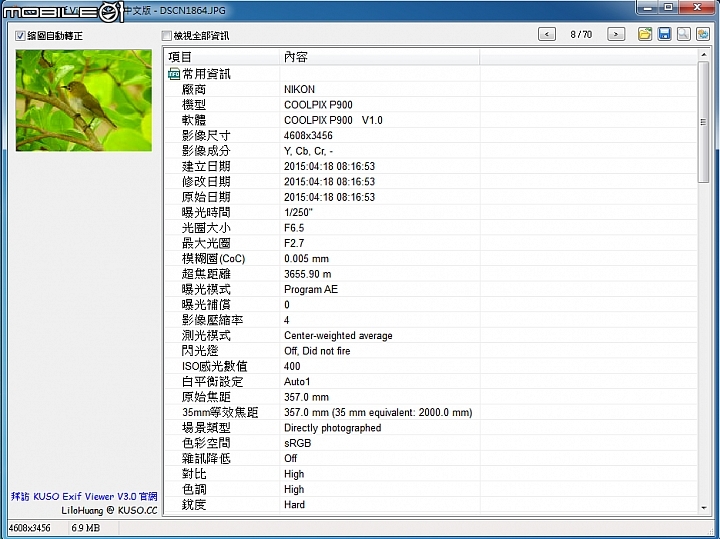
Task: Select the 雜訊降低 Off row
Action: [x=431, y=459]
